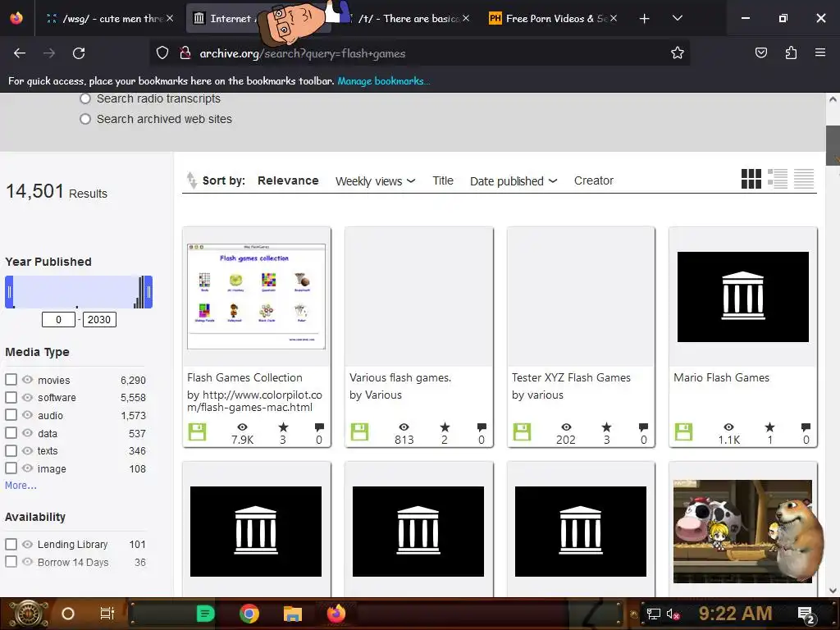Click the Firefox logo in the tab bar
This screenshot has height=630, width=840.
(x=16, y=18)
